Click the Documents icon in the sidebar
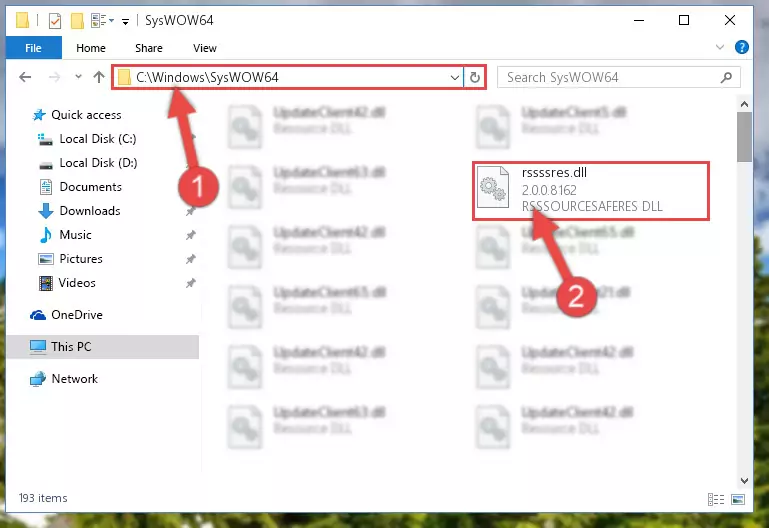The height and width of the screenshot is (528, 769). 46,187
